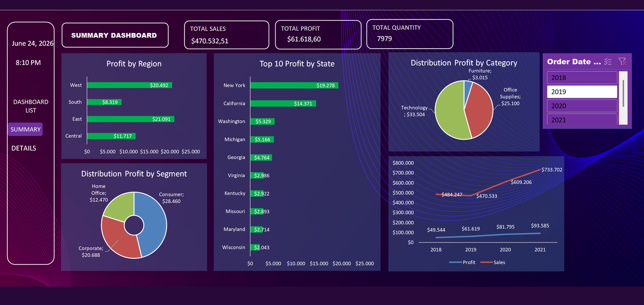Click the Consumer; $28.460 label

coord(171,198)
